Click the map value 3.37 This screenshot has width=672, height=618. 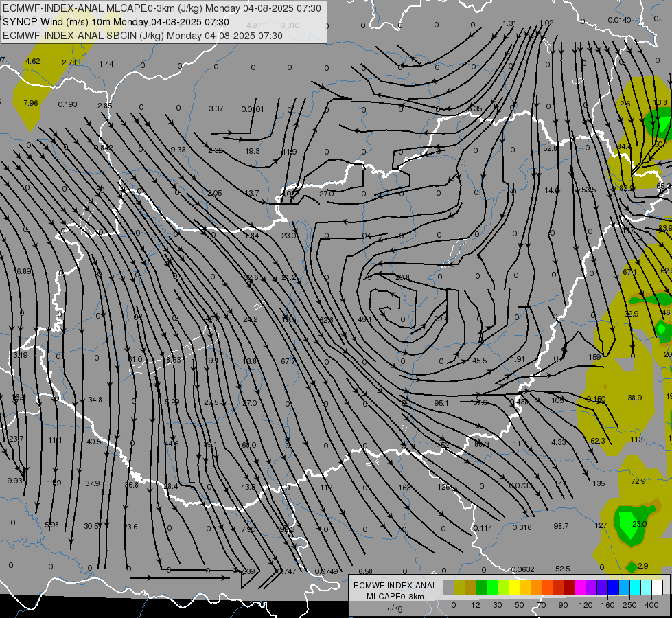216,109
